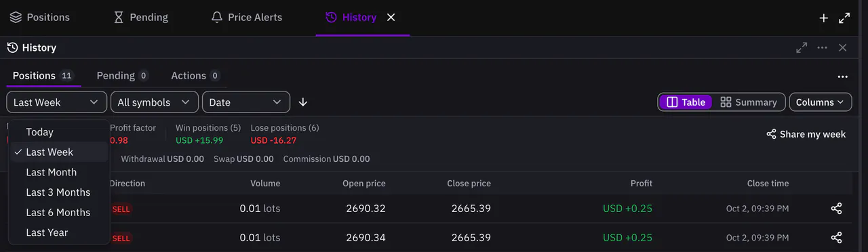The width and height of the screenshot is (868, 252).
Task: Click the Open price column header
Action: click(364, 184)
